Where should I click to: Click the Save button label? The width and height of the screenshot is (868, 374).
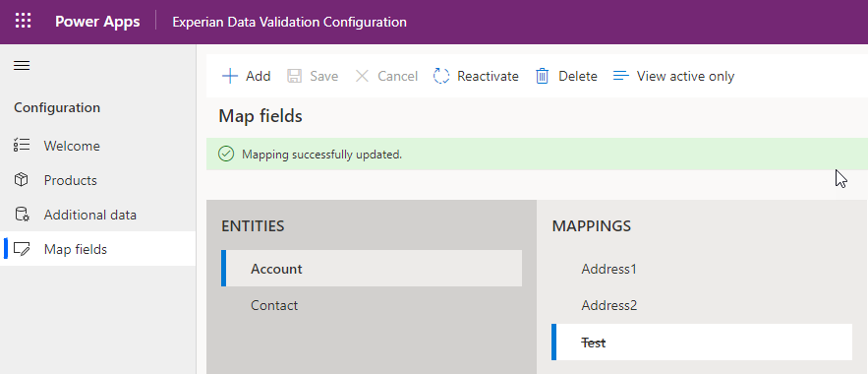[x=323, y=76]
